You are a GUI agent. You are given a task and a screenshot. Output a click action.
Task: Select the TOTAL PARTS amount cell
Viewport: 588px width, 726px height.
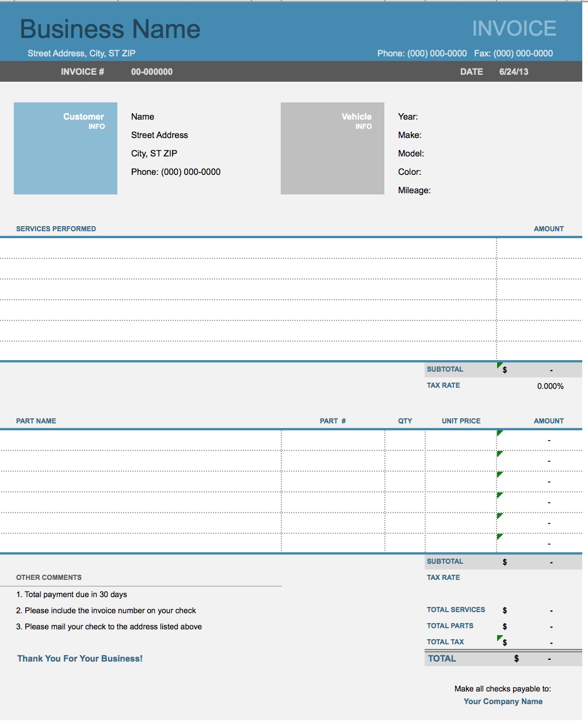(539, 626)
